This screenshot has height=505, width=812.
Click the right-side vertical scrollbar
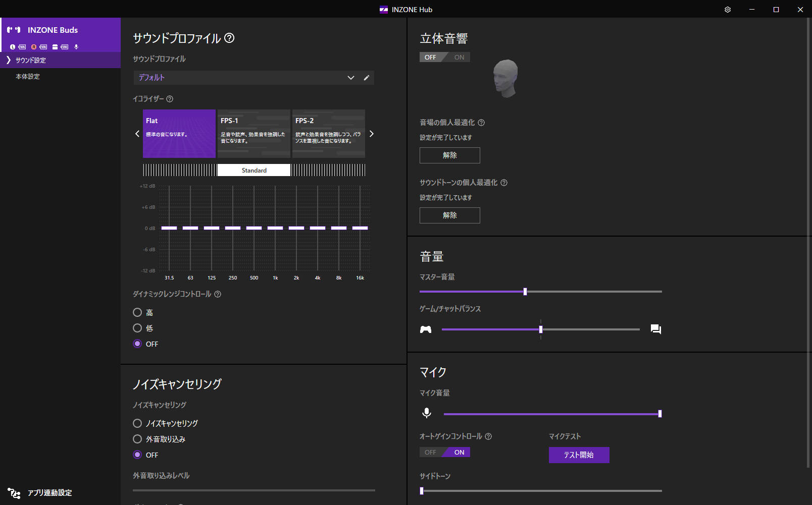[x=809, y=242]
